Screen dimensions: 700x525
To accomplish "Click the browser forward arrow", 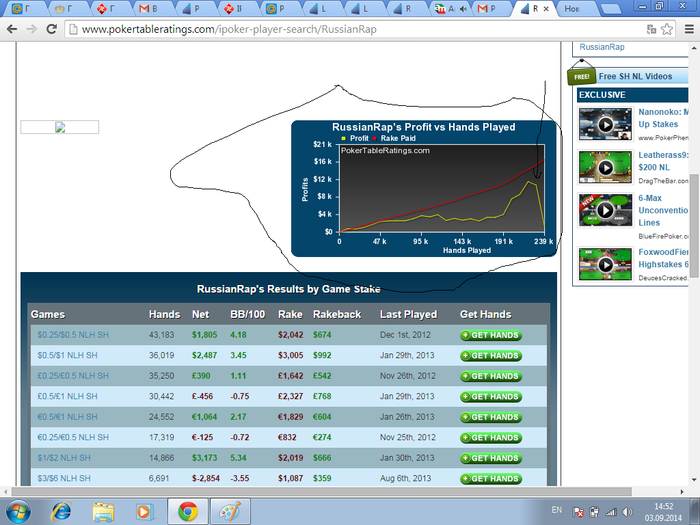I will click(x=32, y=29).
